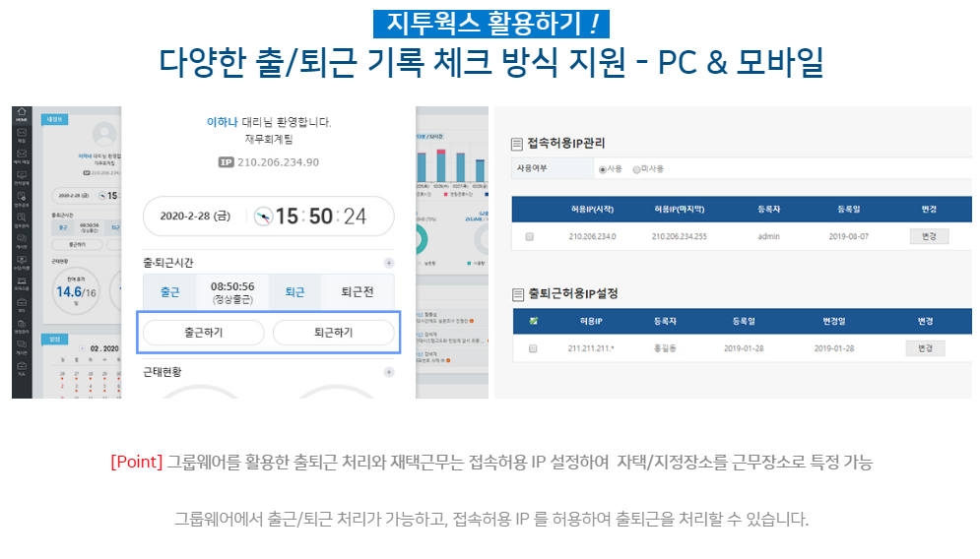Click the small 출근하기 button in background panel
Screen dimensions: 980x559
tap(77, 245)
